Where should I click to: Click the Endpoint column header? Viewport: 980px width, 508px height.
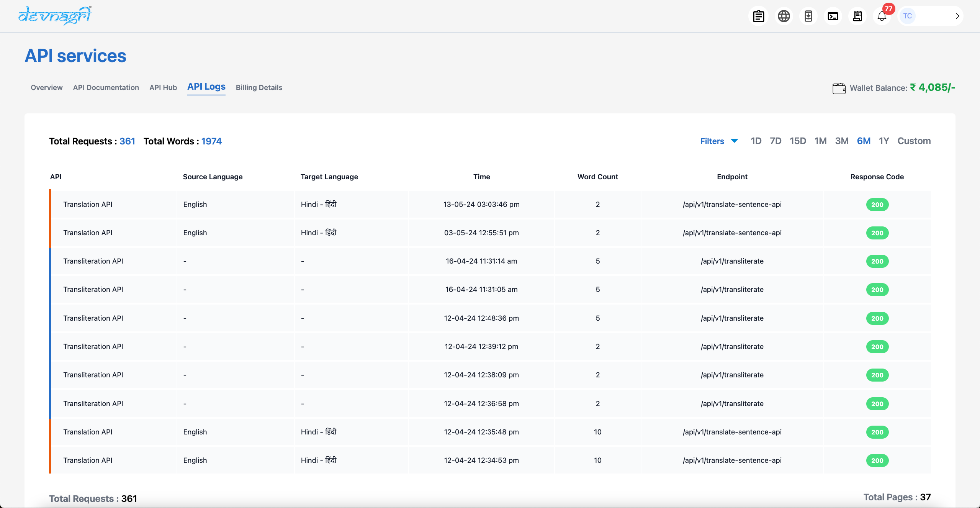click(732, 177)
